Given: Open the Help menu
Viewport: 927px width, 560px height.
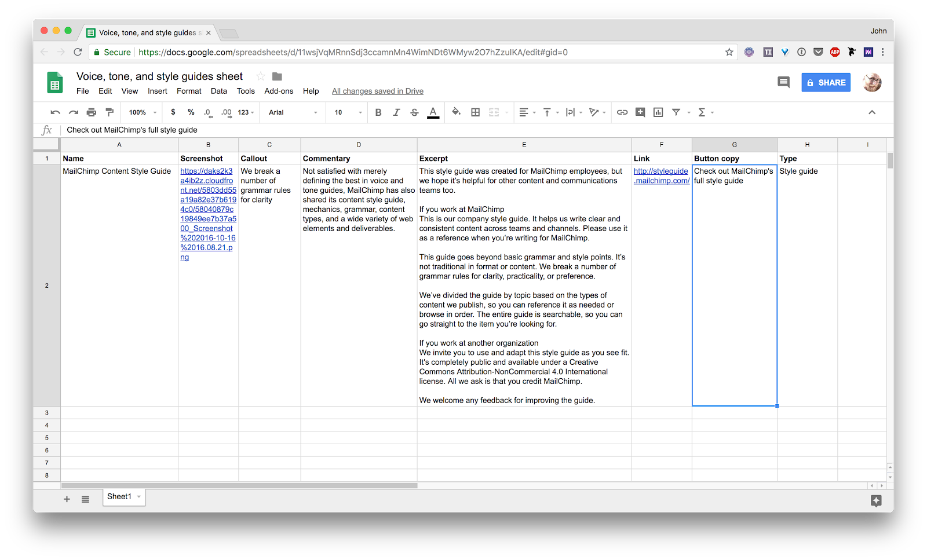Looking at the screenshot, I should [x=311, y=91].
